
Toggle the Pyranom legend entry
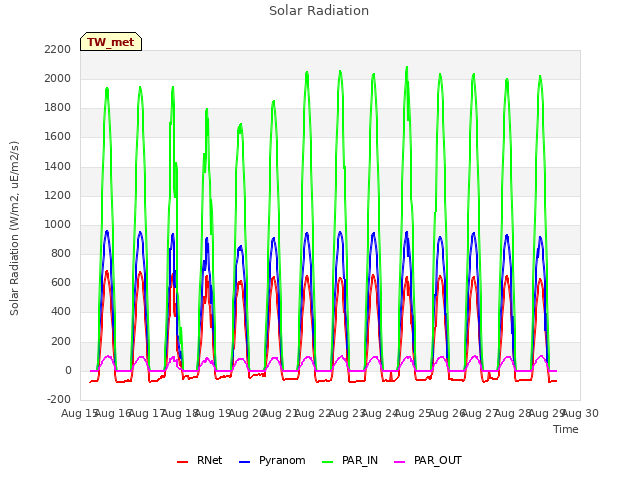coord(272,460)
